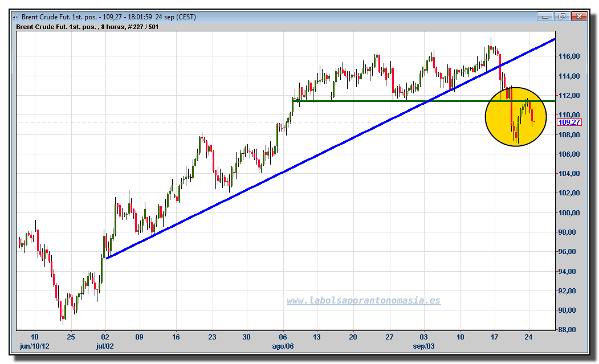Image resolution: width=599 pixels, height=364 pixels.
Task: Click the current price label 109,27
Action: [569, 122]
